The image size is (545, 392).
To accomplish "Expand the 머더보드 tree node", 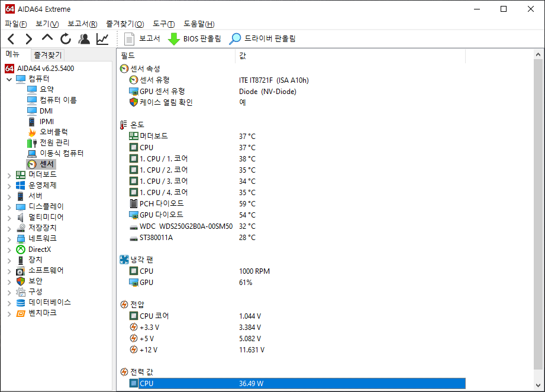I will point(9,175).
